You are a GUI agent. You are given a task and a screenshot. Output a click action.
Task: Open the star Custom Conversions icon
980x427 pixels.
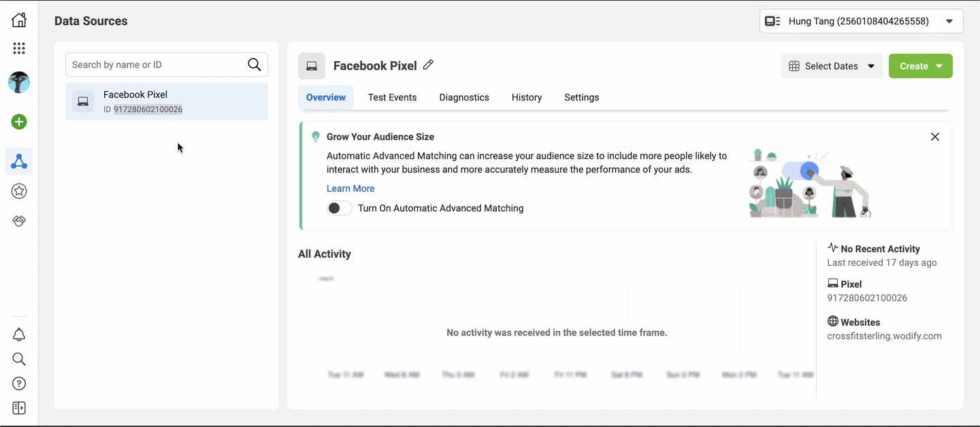point(19,191)
